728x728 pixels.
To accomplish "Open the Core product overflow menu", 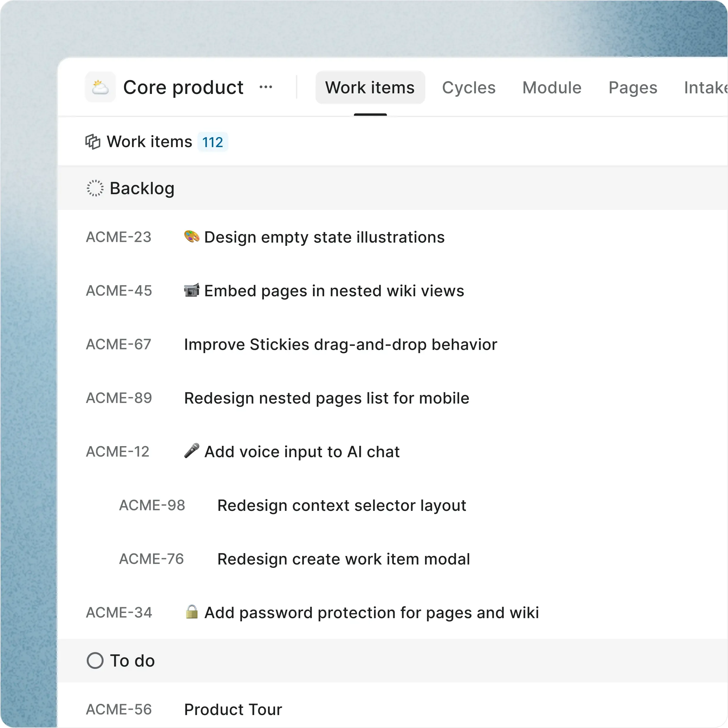I will point(266,87).
